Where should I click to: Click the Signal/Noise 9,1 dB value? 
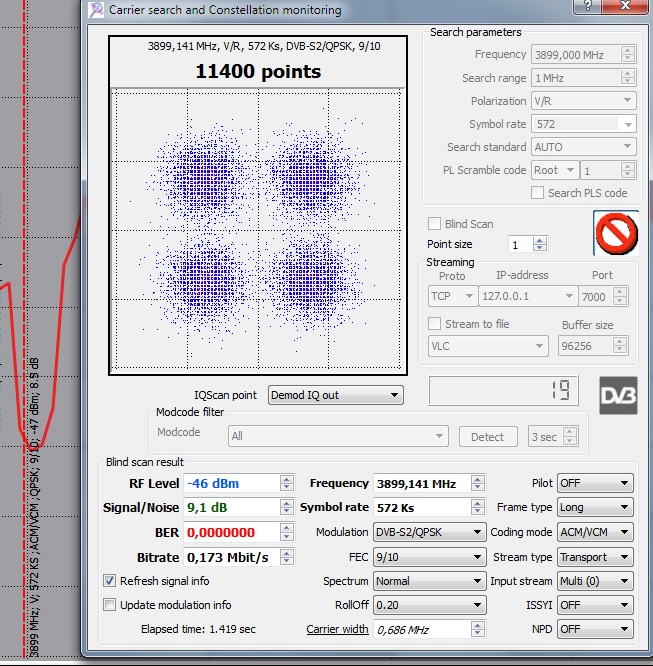tap(207, 507)
